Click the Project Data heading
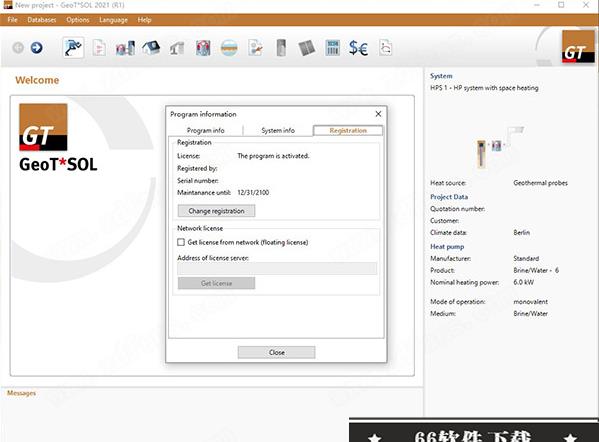Viewport: 599px width, 442px height. coord(449,197)
